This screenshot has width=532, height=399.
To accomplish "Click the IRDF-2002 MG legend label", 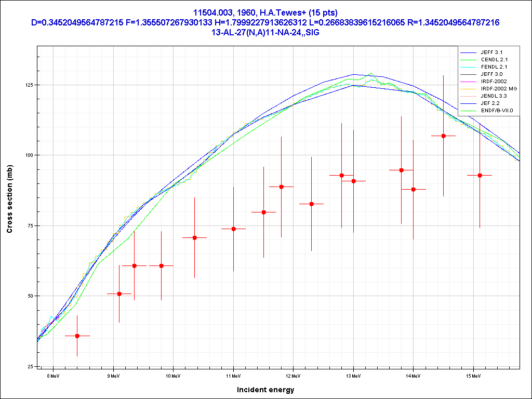I will (x=499, y=89).
